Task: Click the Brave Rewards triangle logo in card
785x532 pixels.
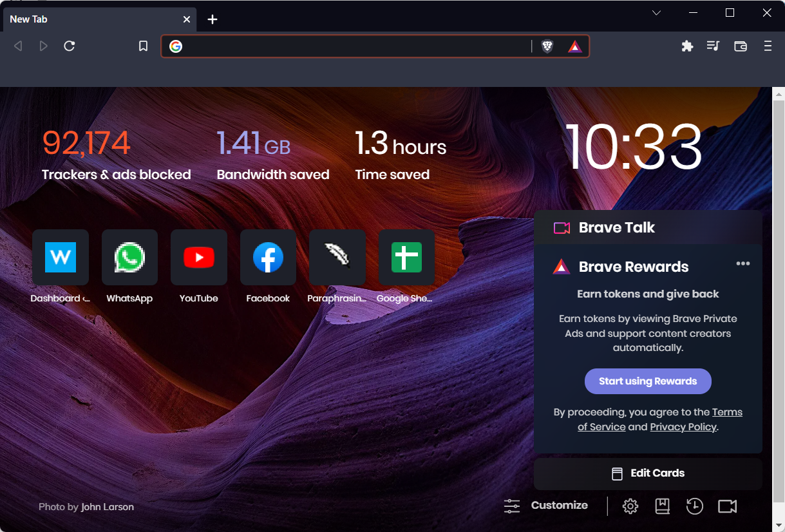Action: (562, 267)
